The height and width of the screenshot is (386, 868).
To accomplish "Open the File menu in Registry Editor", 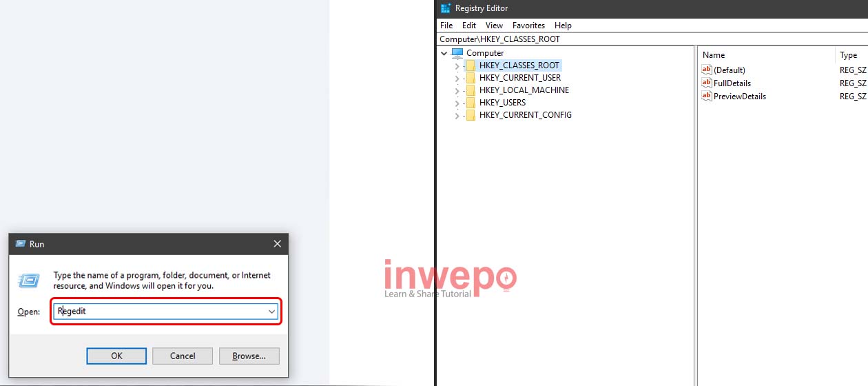I will coord(446,26).
